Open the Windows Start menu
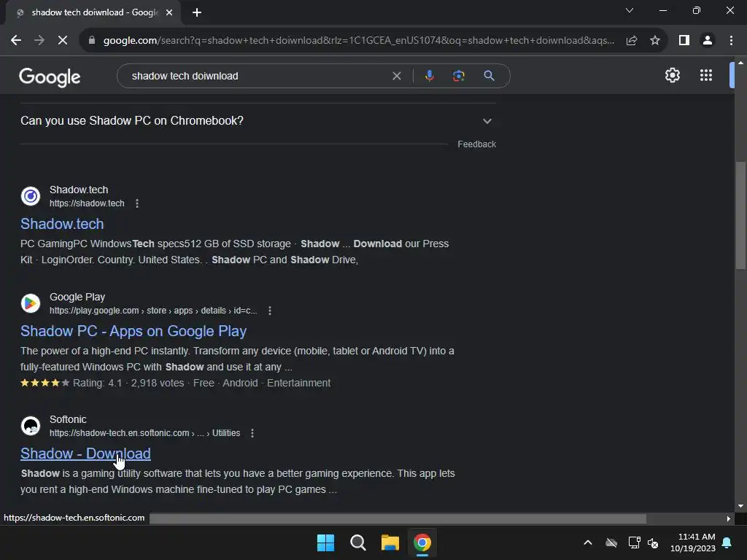 [x=326, y=542]
